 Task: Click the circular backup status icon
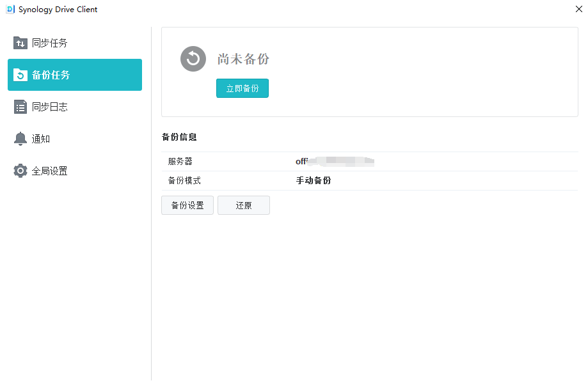(193, 59)
